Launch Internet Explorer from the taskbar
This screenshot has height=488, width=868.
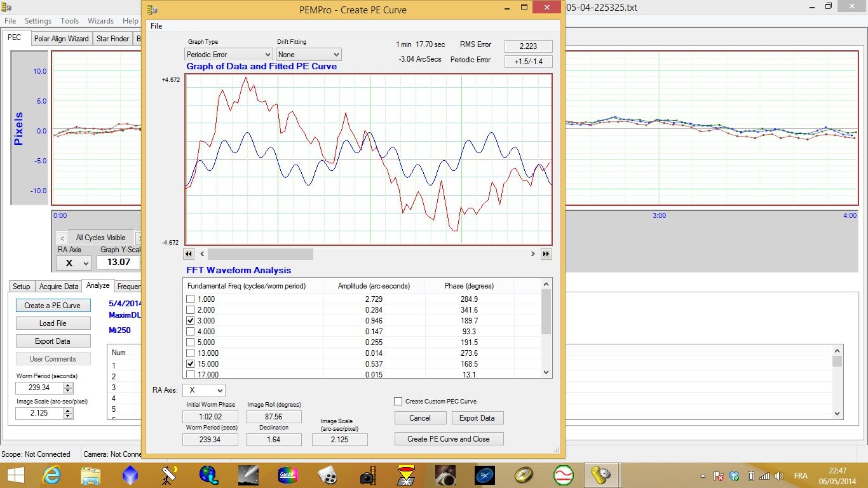[x=51, y=475]
